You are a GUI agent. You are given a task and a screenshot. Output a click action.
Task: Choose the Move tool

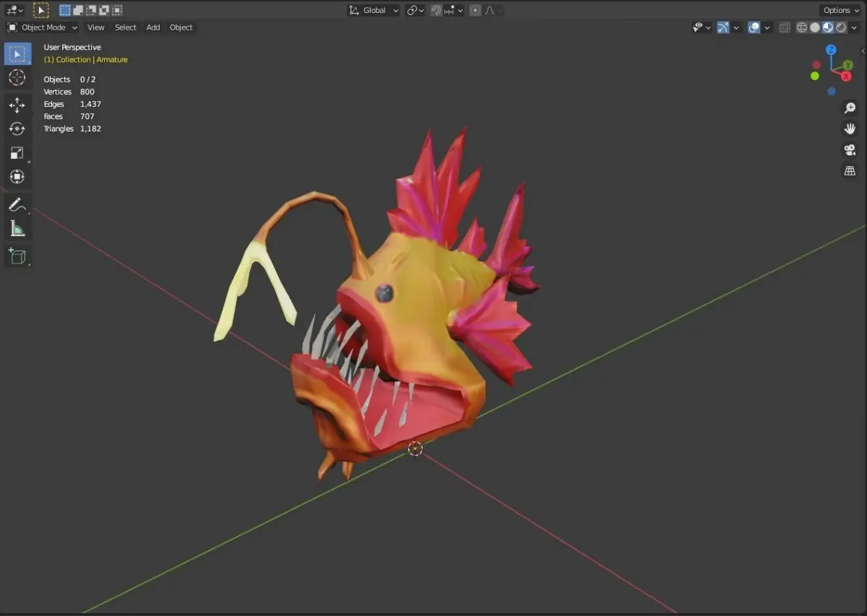click(x=17, y=105)
